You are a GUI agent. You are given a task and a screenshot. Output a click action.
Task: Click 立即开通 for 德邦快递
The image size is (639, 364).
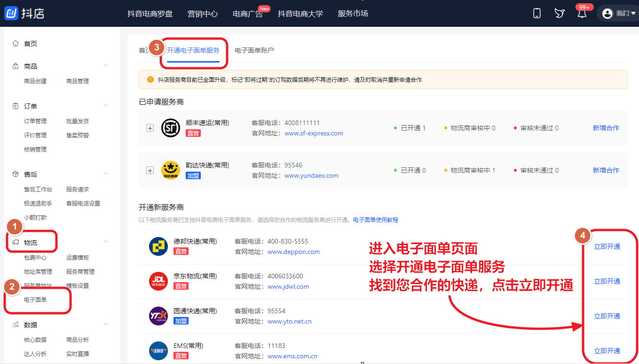(607, 246)
